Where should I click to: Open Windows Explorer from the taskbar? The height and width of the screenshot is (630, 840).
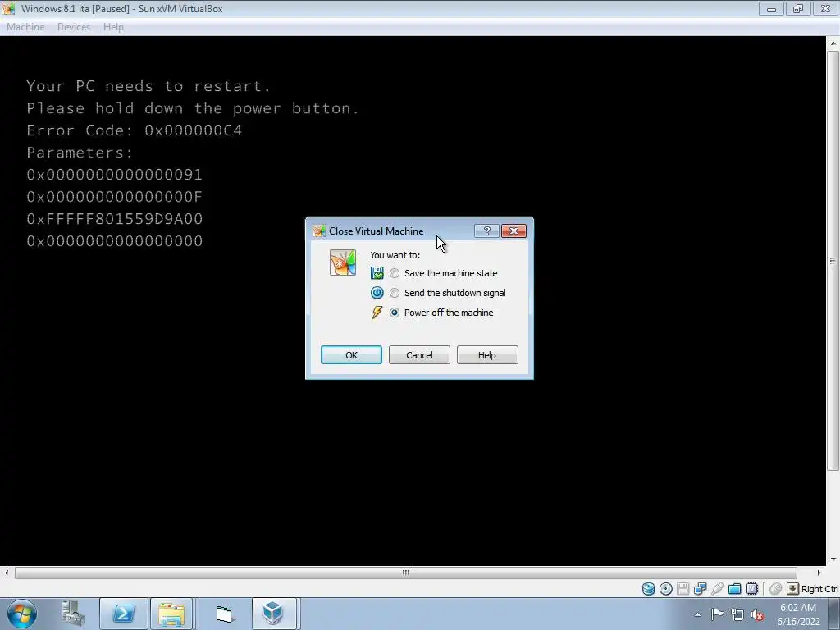171,614
